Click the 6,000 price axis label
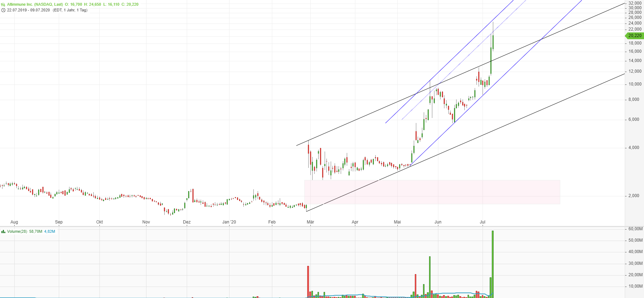 tap(634, 119)
